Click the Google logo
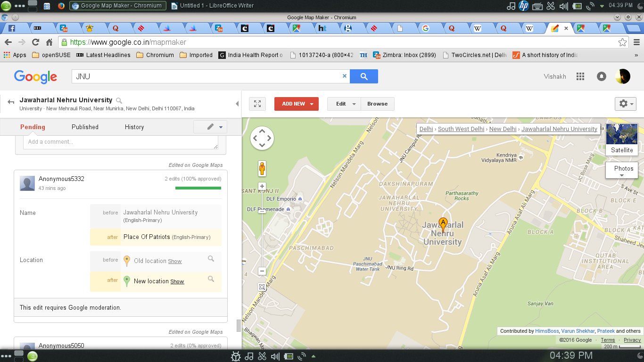644x362 pixels. pos(35,77)
